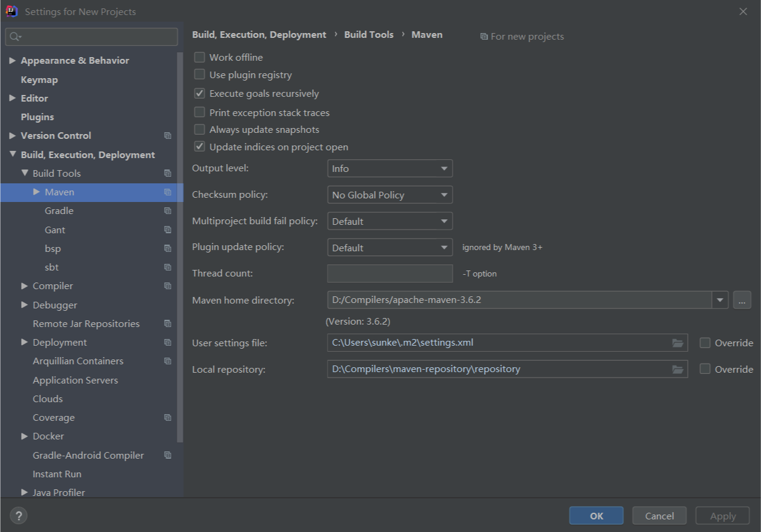
Task: Click the project-level icon next to Deployment
Action: (x=168, y=343)
